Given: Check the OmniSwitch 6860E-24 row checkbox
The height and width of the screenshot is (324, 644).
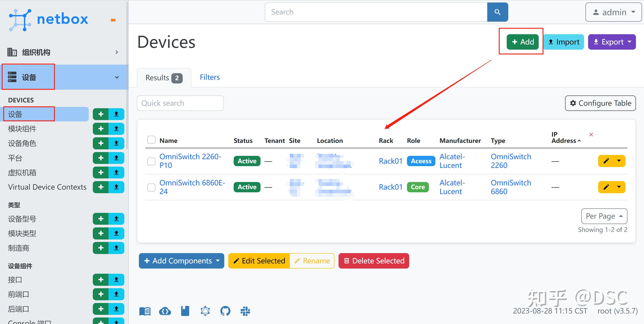Looking at the screenshot, I should [151, 187].
